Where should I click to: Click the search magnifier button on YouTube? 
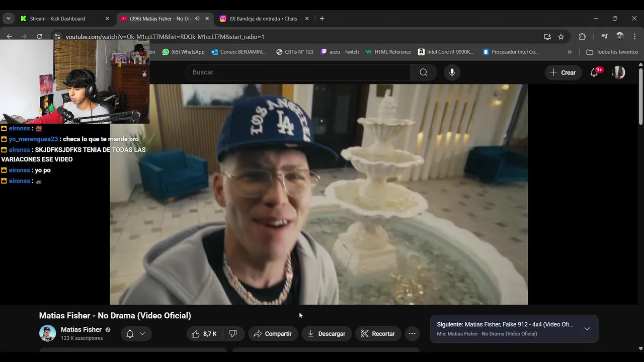[424, 72]
